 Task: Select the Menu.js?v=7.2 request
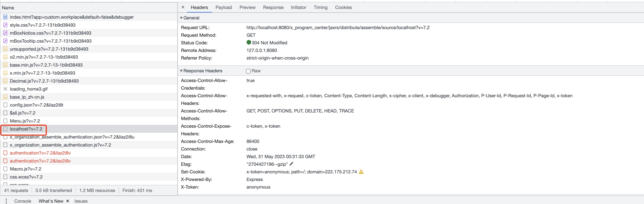coord(25,121)
